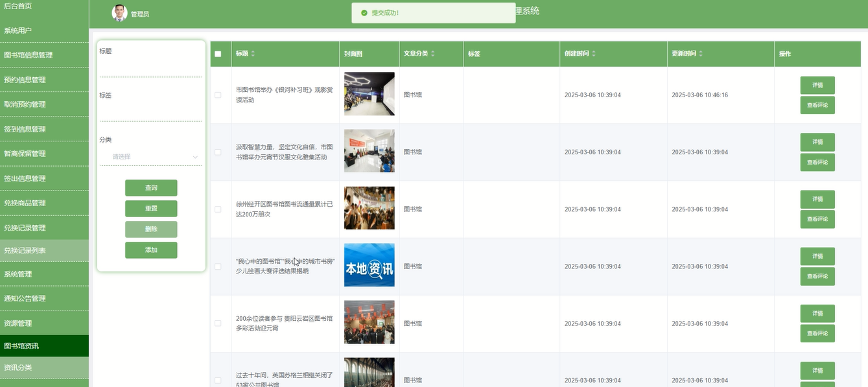Open the 系统管理 sidebar menu
The width and height of the screenshot is (868, 387).
point(44,274)
